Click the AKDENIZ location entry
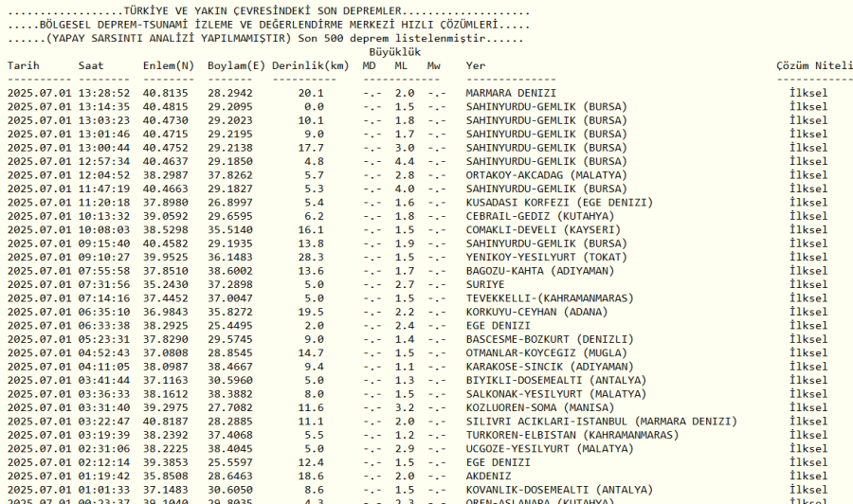This screenshot has width=853, height=504. (488, 477)
